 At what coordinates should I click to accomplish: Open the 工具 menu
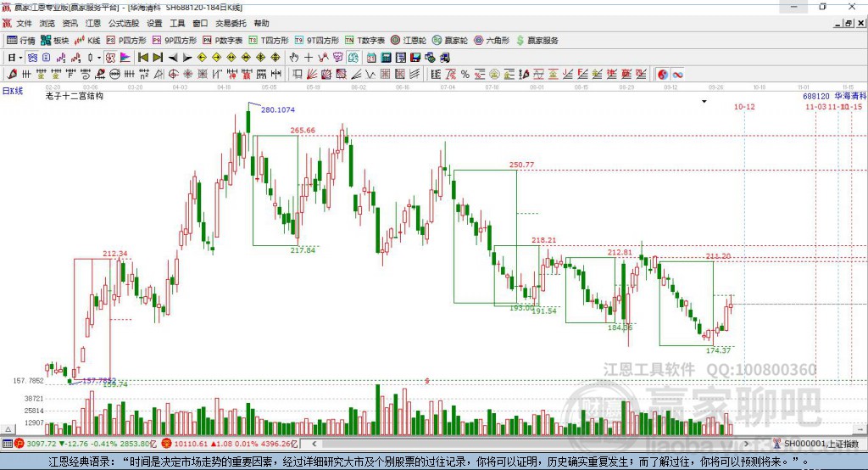click(177, 23)
